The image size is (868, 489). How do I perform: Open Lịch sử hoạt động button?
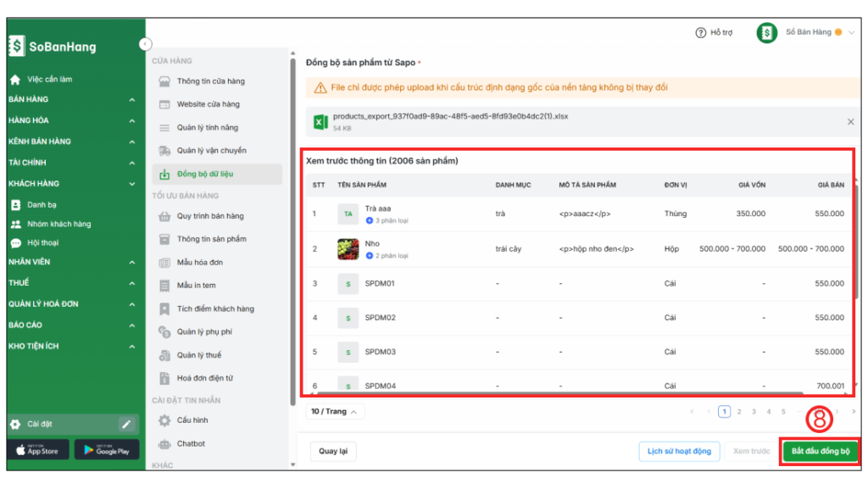679,452
